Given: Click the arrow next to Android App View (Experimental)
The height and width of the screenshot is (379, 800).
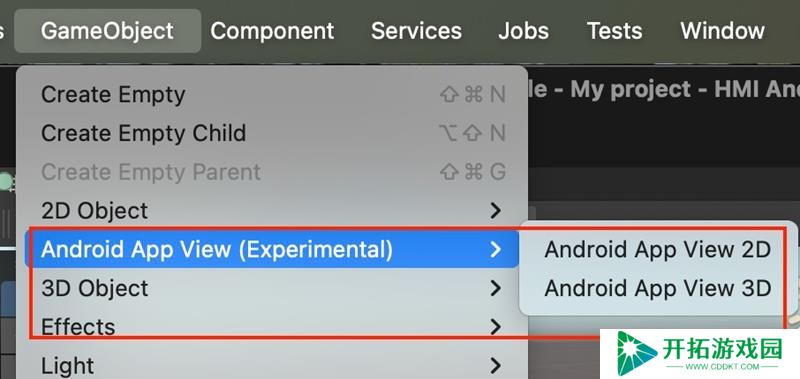Looking at the screenshot, I should click(x=495, y=249).
